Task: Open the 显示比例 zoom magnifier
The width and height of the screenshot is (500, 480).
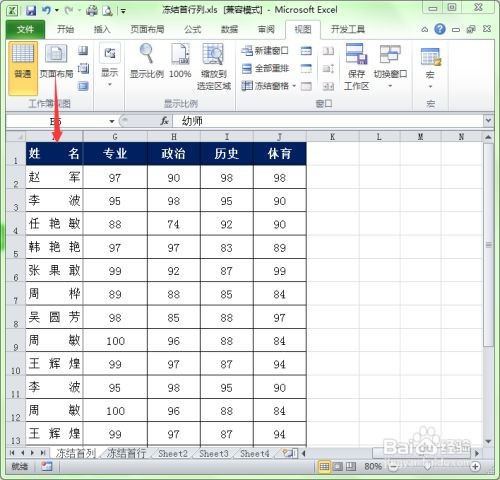Action: [146, 61]
